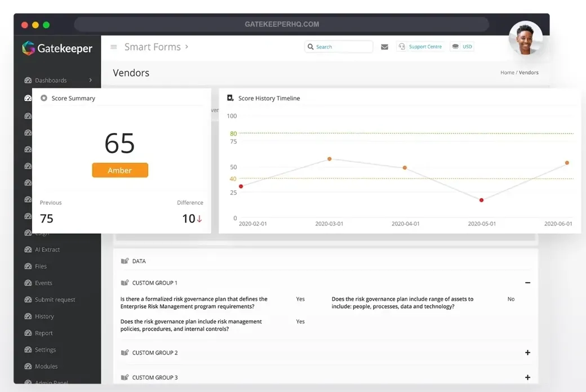Open the mail envelope icon in header

point(384,47)
